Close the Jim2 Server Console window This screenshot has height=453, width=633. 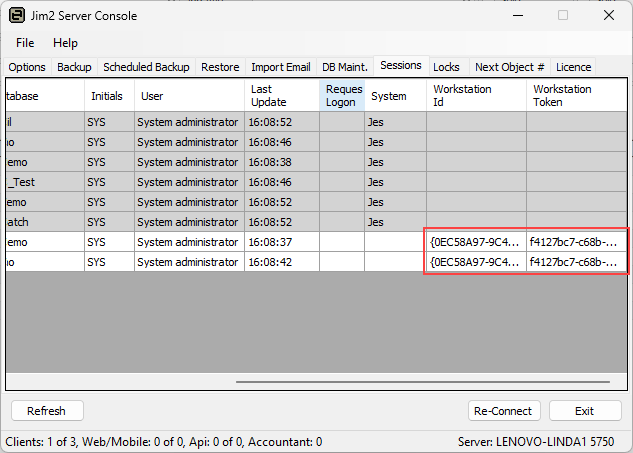(x=609, y=15)
